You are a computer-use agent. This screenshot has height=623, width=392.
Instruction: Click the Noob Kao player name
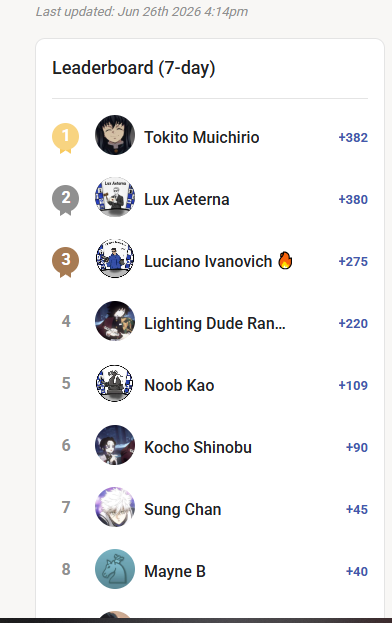tap(179, 385)
